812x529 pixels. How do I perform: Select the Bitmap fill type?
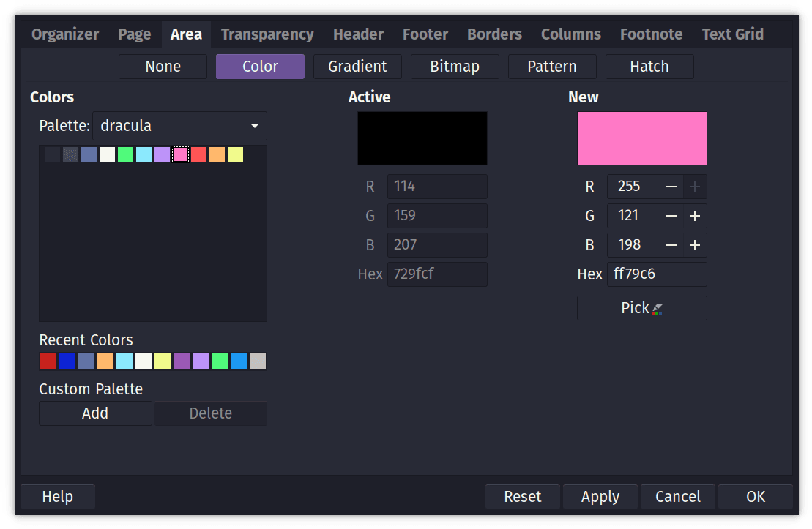point(455,66)
